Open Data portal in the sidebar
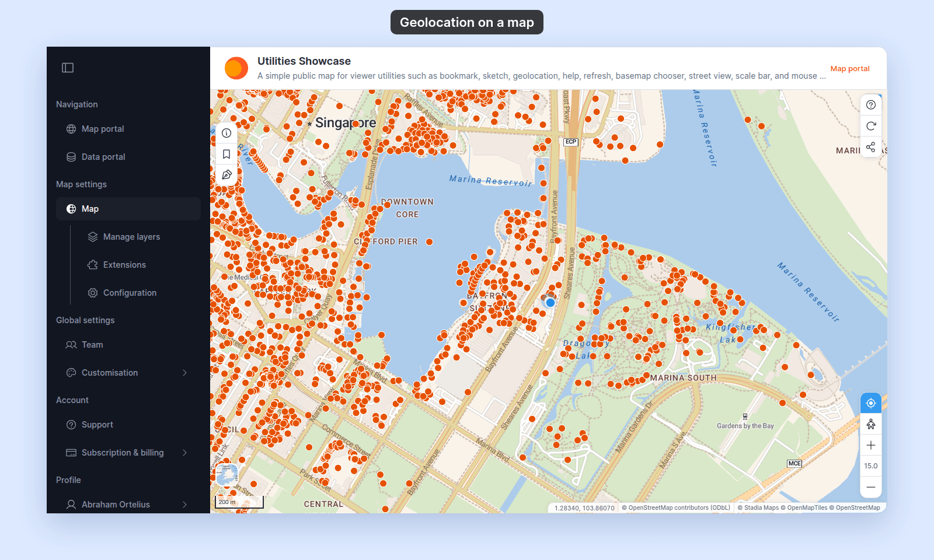The image size is (934, 560). coord(128,157)
